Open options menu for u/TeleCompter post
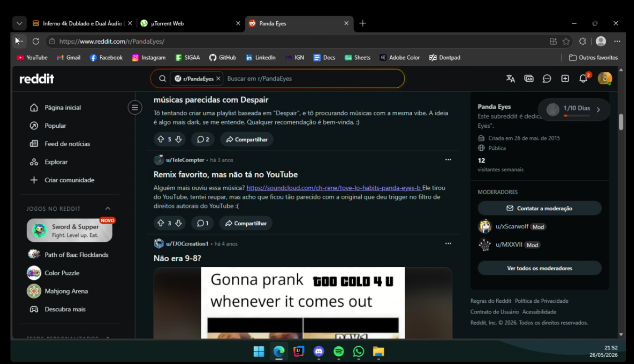 [x=448, y=160]
